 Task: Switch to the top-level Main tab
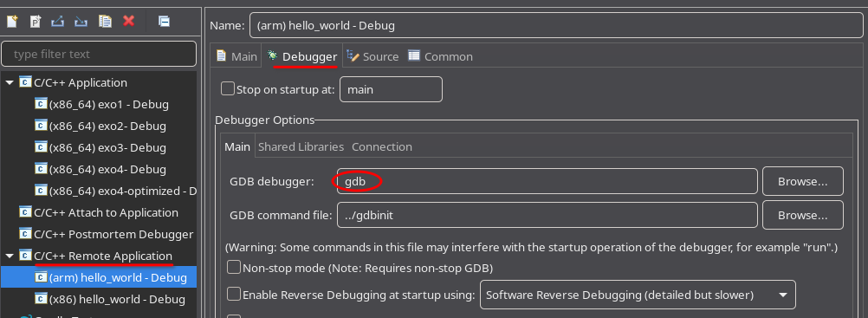(236, 56)
